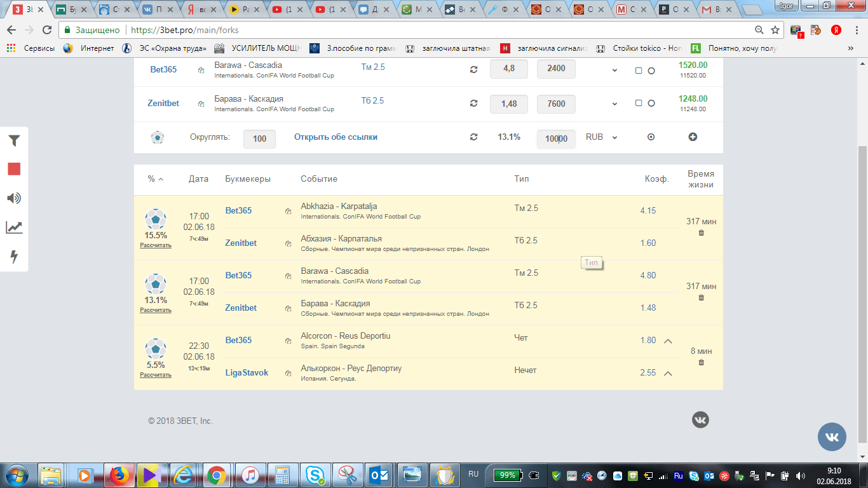Open Outlook from the Windows taskbar
The width and height of the screenshot is (868, 488).
click(379, 475)
